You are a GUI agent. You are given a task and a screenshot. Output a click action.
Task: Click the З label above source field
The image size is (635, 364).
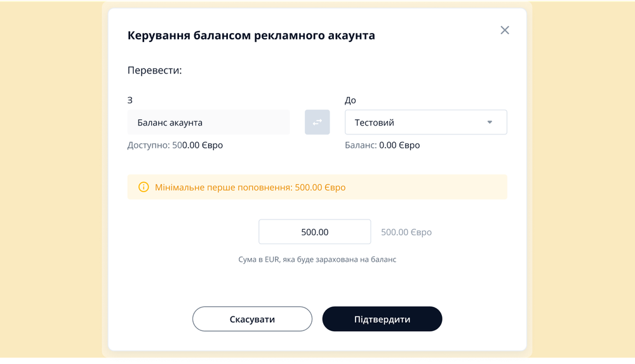pos(130,100)
